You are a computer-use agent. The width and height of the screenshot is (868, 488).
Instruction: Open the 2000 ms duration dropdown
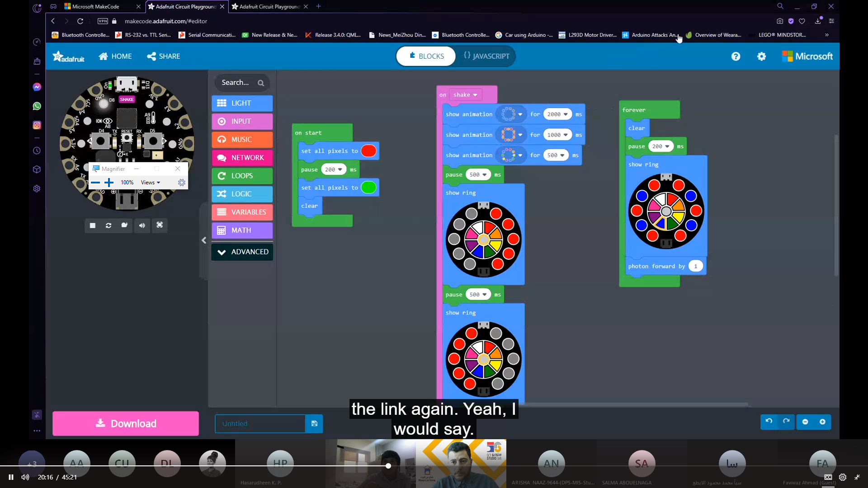[x=557, y=114]
